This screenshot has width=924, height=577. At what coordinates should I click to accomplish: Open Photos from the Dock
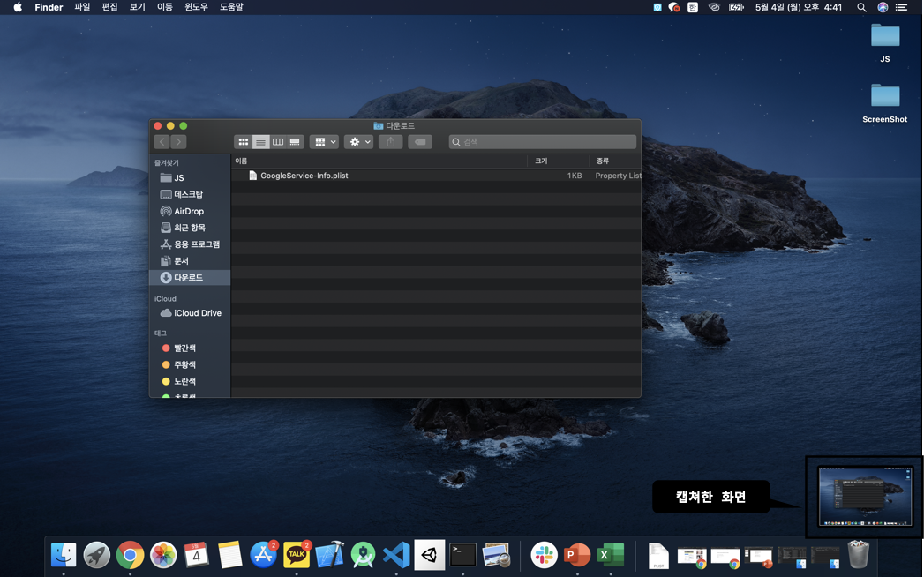pos(163,555)
